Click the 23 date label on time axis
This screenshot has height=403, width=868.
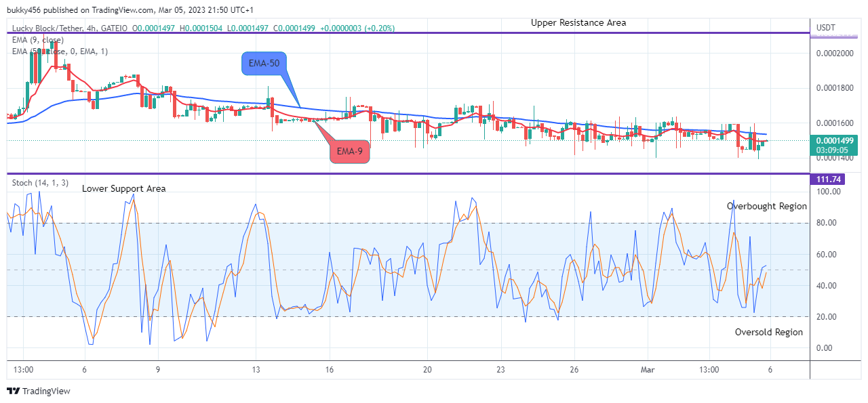click(500, 370)
